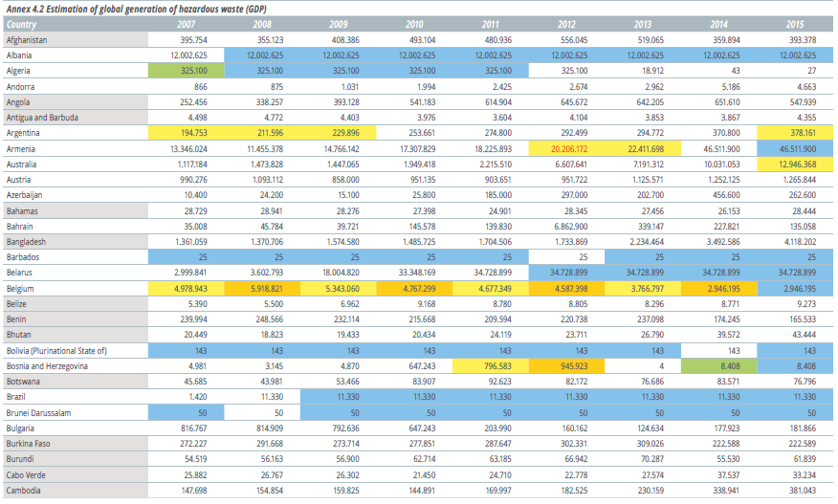Select Belarus's 2007 value 2.999.841

point(191,273)
